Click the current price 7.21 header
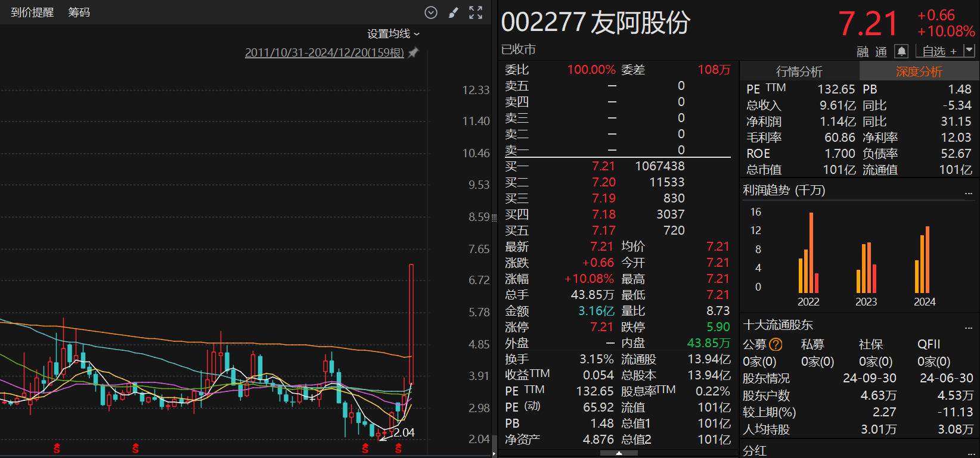980x458 pixels. click(868, 24)
